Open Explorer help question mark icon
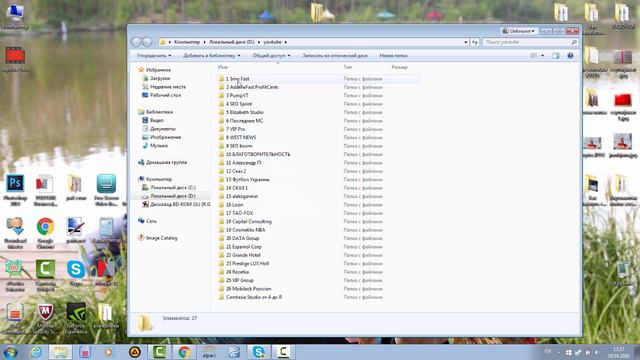Viewport: 640px width, 360px height. pyautogui.click(x=570, y=56)
